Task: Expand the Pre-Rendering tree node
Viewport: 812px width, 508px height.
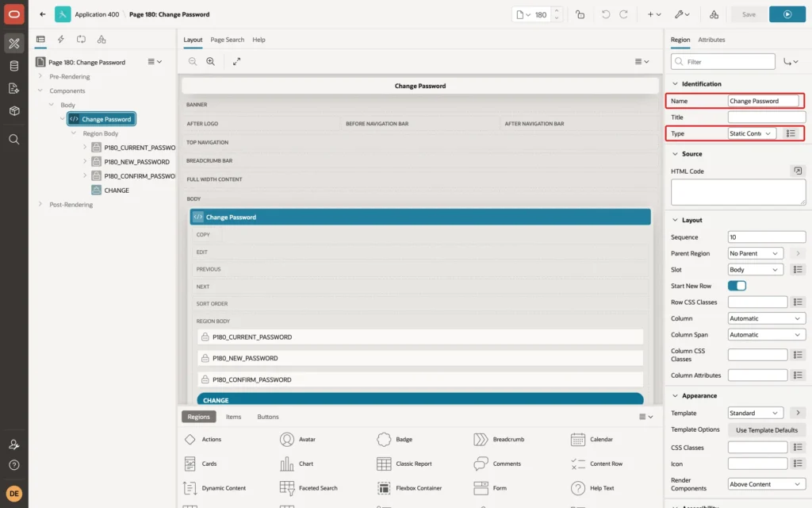Action: point(40,76)
